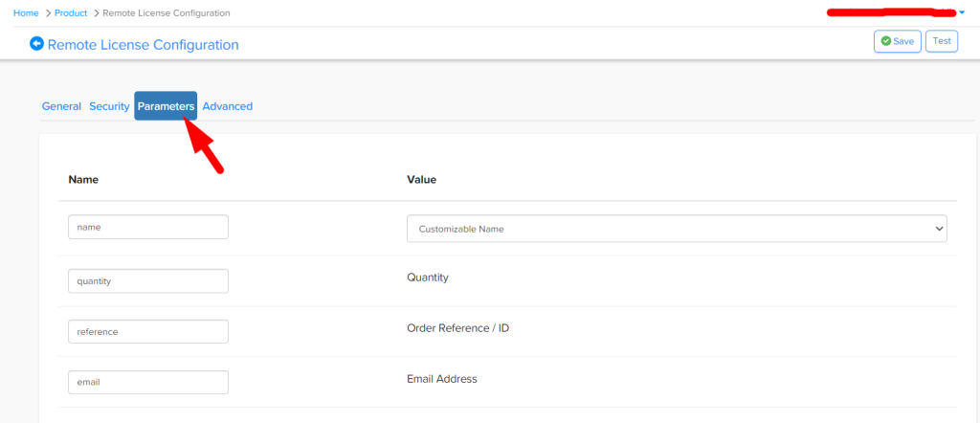This screenshot has height=423, width=980.
Task: Click the 'email' parameter text field
Action: [x=148, y=382]
